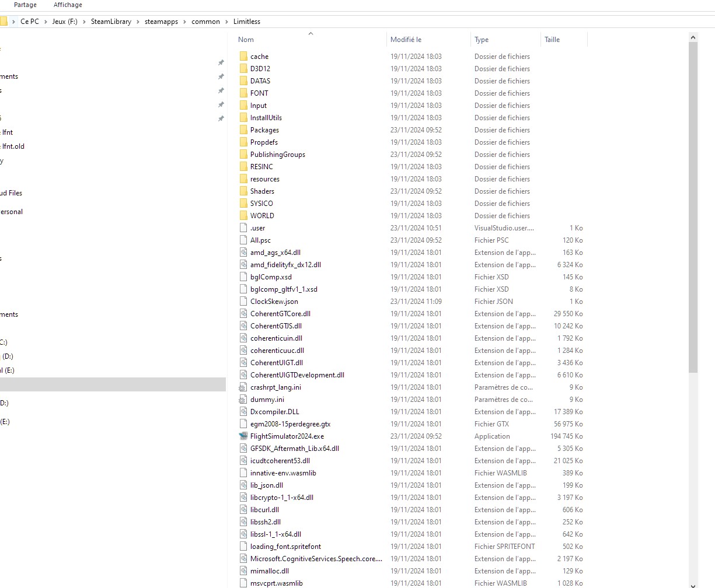Select the Microsoft.CognitiveServices.Speech.core file name
Image resolution: width=715 pixels, height=588 pixels.
point(316,559)
